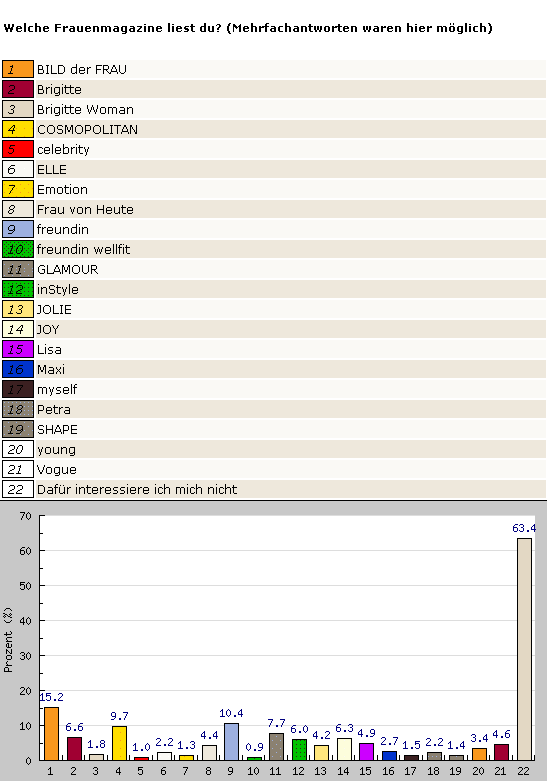
Task: Click the dark brown legend swatch numbered 17
Action: pyautogui.click(x=18, y=389)
